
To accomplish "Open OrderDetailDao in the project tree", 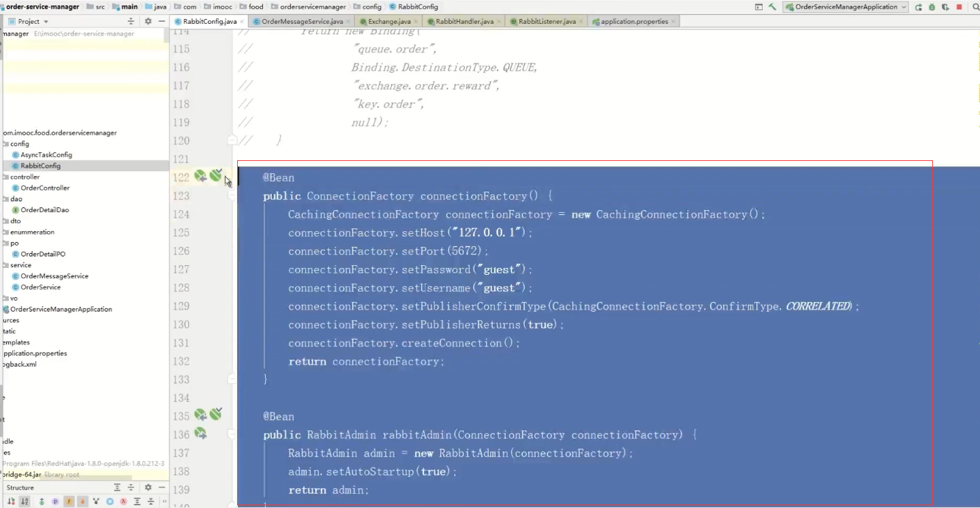I will tap(44, 210).
